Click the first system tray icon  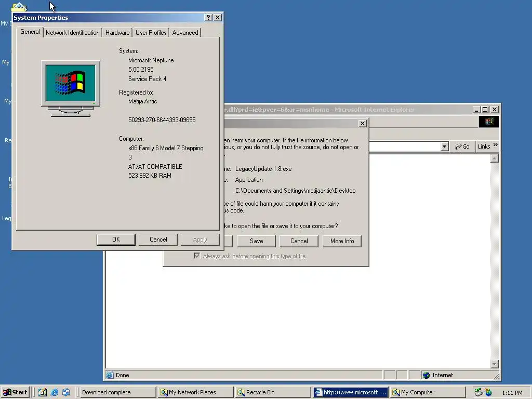pyautogui.click(x=478, y=392)
